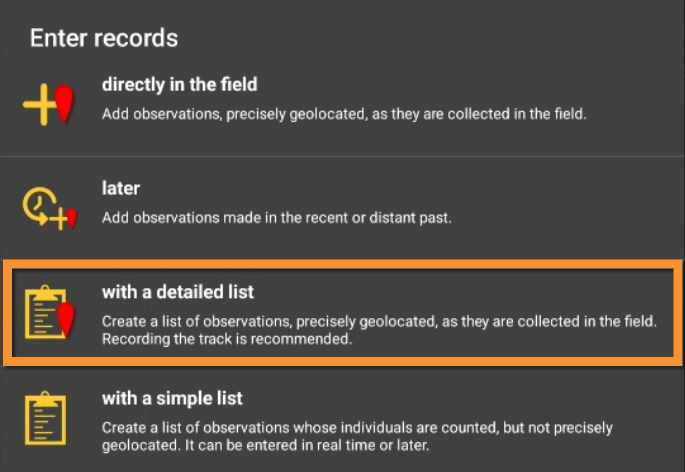This screenshot has height=472, width=685.
Task: Click 'Add observations made in the recent or distant past'
Action: [277, 218]
